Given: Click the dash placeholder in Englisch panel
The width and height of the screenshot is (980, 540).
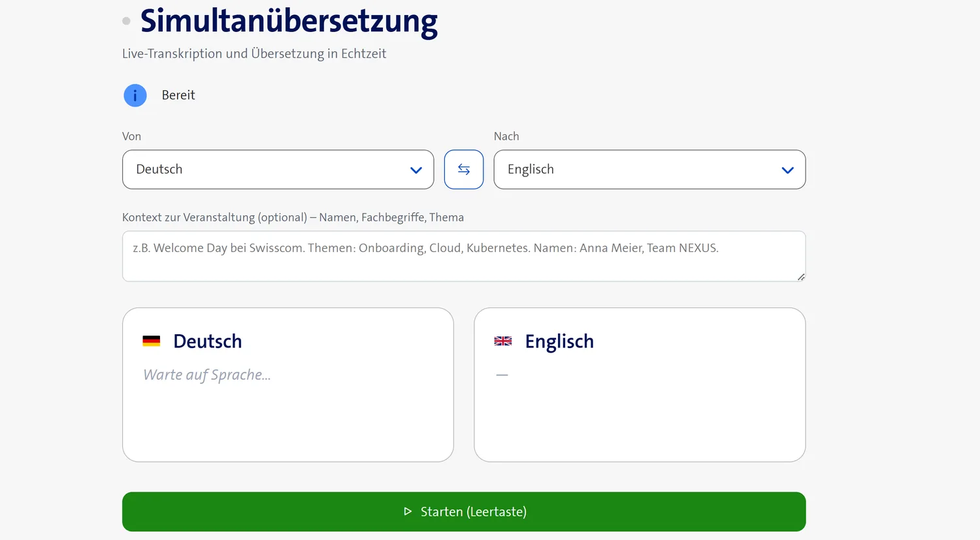Looking at the screenshot, I should tap(502, 375).
